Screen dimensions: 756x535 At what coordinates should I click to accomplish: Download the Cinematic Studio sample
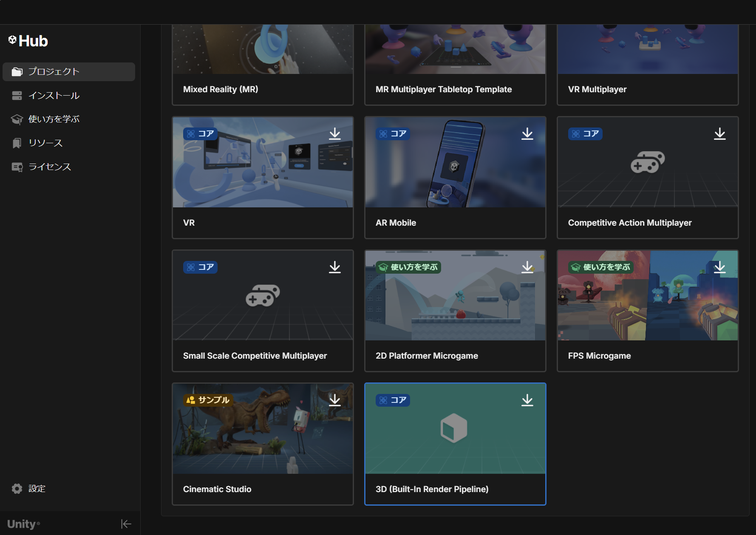point(335,400)
